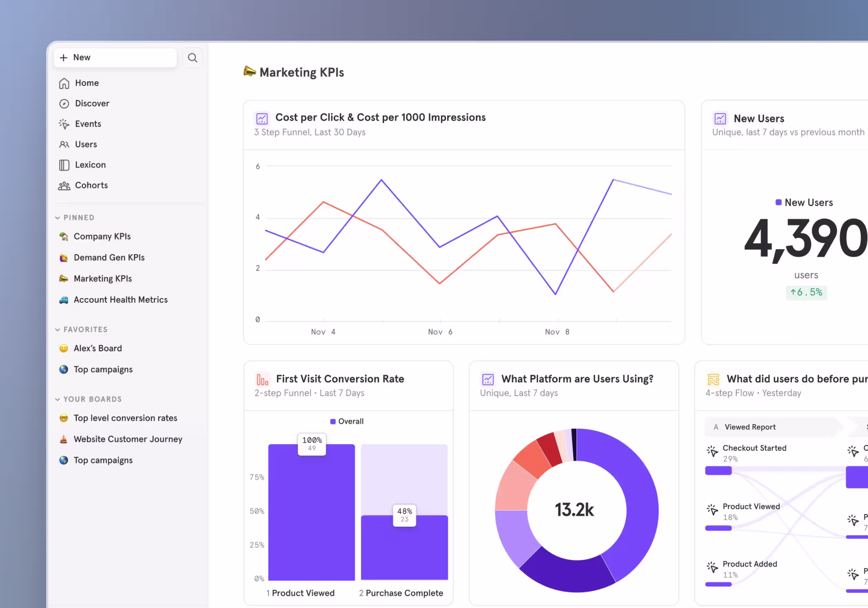
Task: Click the First Visit Conversion Rate funnel icon
Action: point(262,379)
